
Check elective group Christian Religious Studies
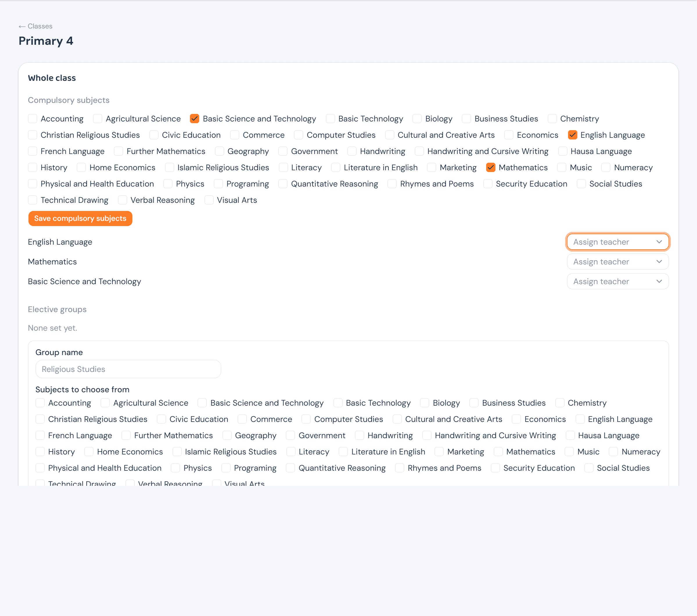pos(40,419)
